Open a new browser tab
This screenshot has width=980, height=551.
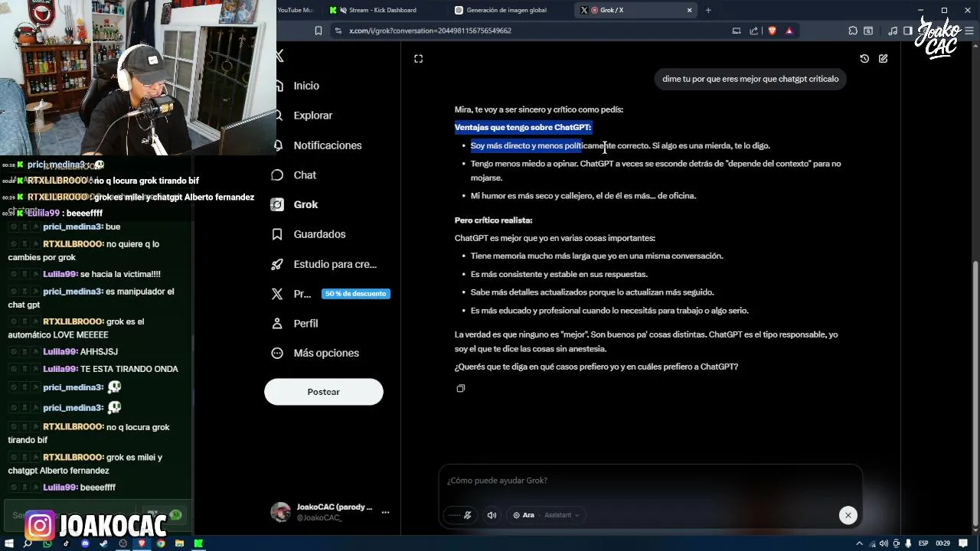(x=708, y=10)
